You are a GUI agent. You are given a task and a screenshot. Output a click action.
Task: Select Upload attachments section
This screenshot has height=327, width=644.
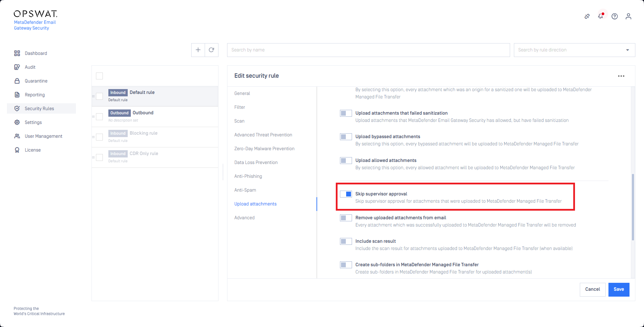[x=255, y=204]
